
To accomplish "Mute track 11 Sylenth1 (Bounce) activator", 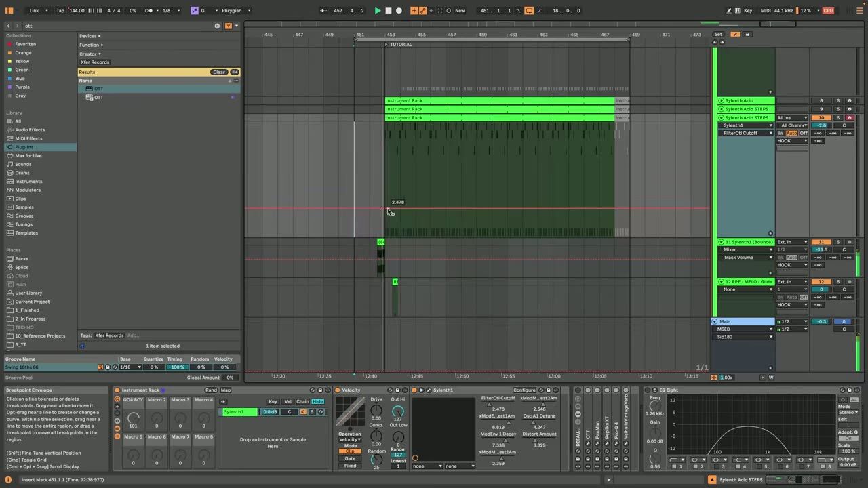I will [x=821, y=242].
